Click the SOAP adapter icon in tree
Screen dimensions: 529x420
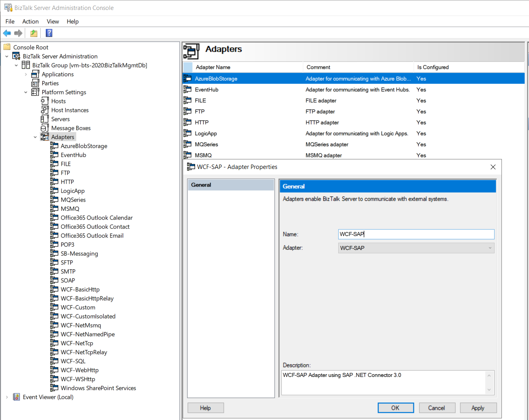coord(54,280)
